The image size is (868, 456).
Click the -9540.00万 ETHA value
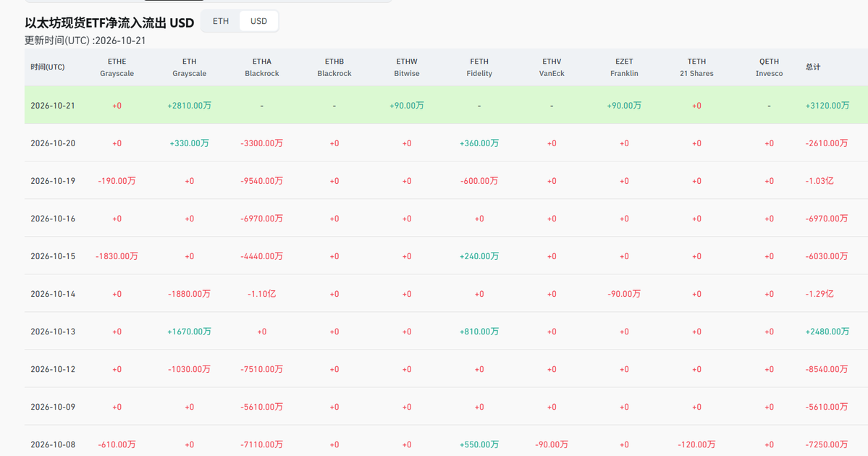pyautogui.click(x=262, y=181)
